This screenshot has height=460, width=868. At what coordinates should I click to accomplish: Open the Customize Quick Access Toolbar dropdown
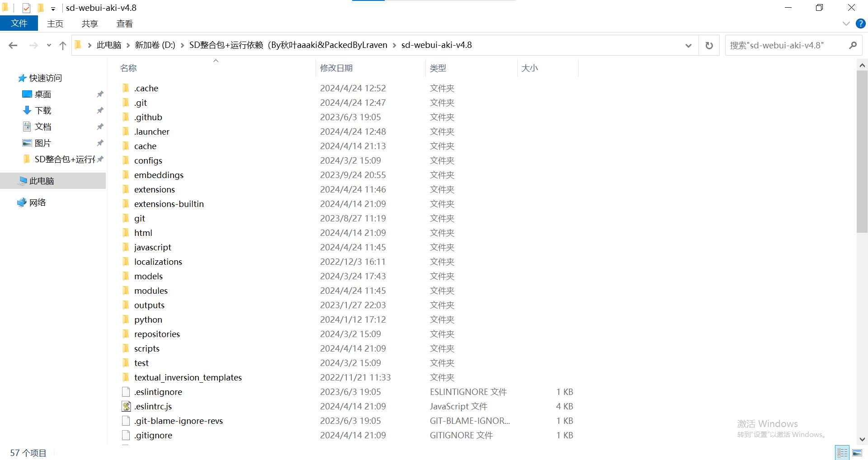(x=53, y=9)
